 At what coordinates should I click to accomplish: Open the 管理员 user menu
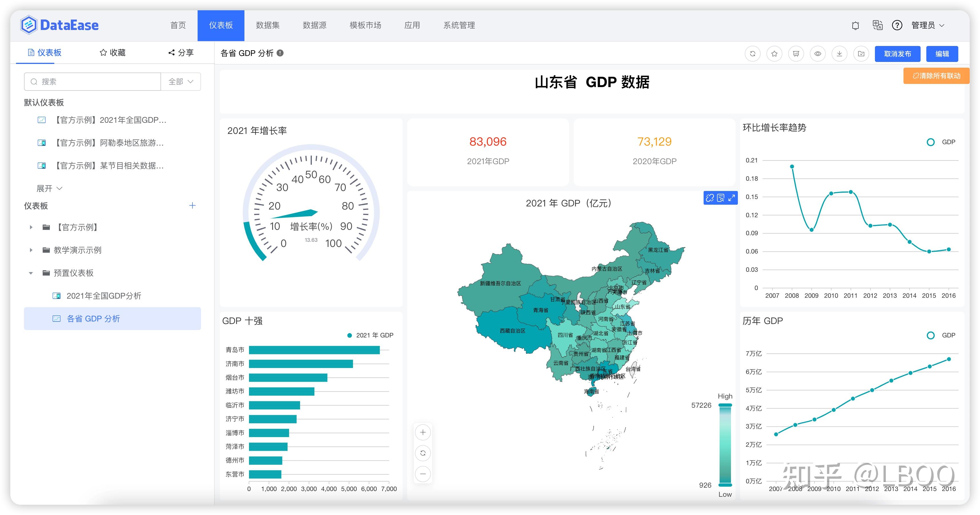927,25
